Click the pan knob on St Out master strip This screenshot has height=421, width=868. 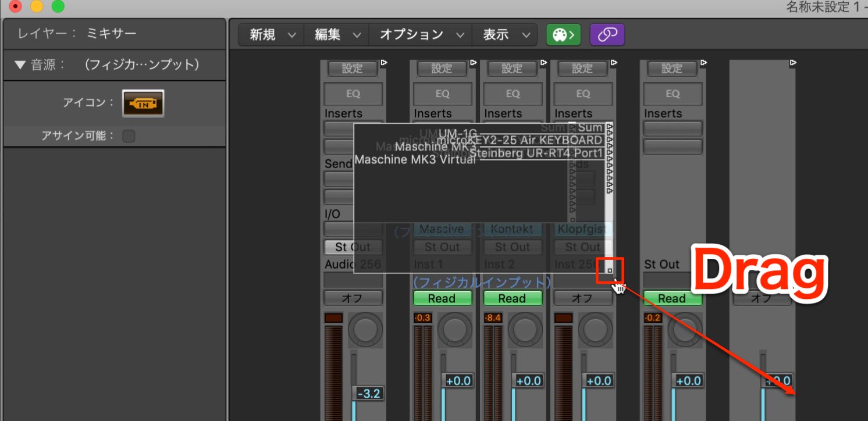click(x=685, y=330)
